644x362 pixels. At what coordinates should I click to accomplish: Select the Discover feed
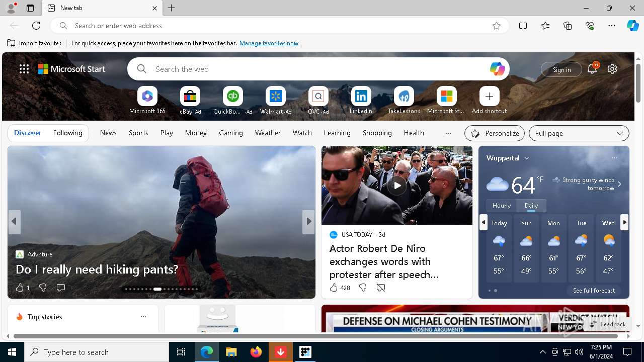click(28, 133)
